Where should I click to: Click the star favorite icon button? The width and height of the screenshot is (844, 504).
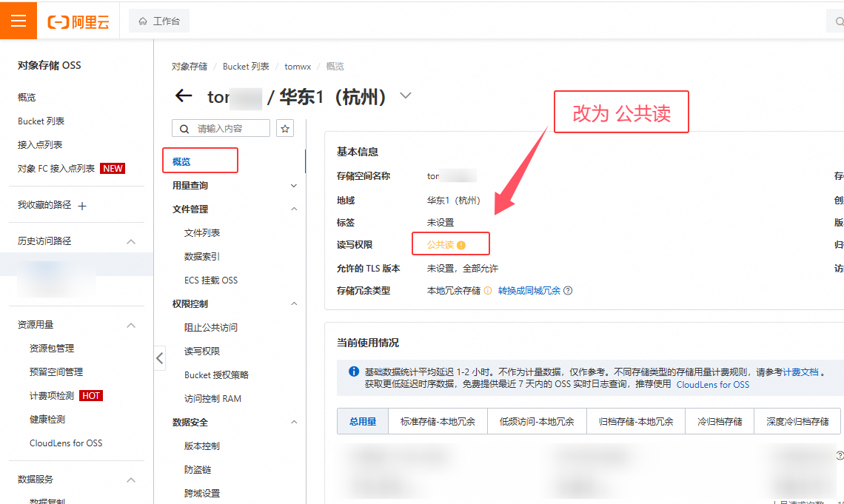(285, 129)
